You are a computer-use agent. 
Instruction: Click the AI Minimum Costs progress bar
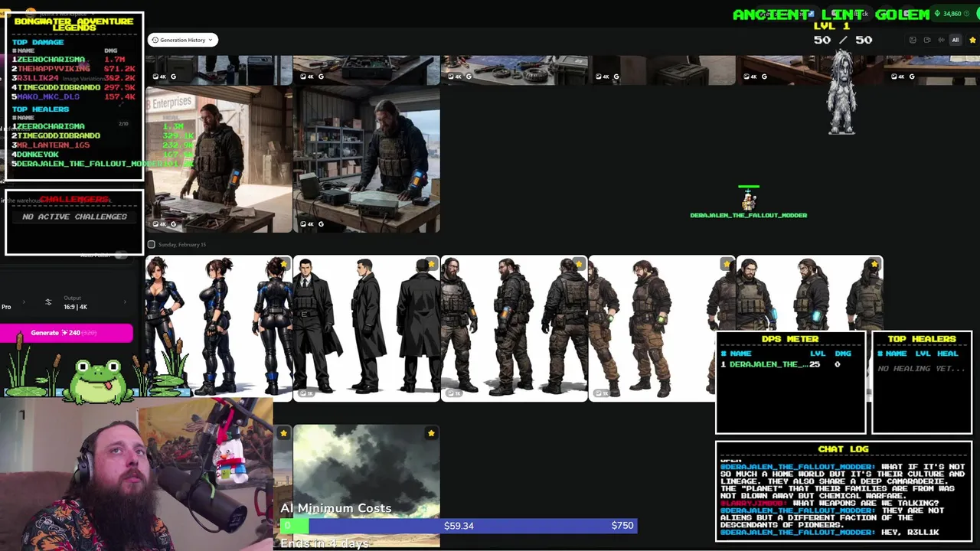tap(458, 526)
